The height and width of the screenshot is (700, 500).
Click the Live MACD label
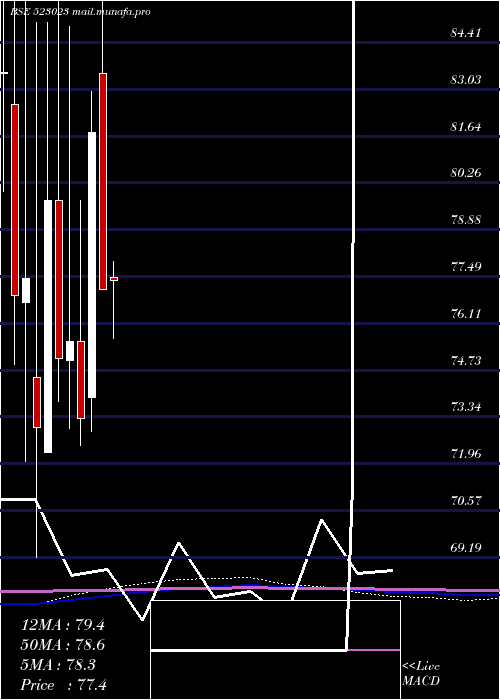(421, 674)
